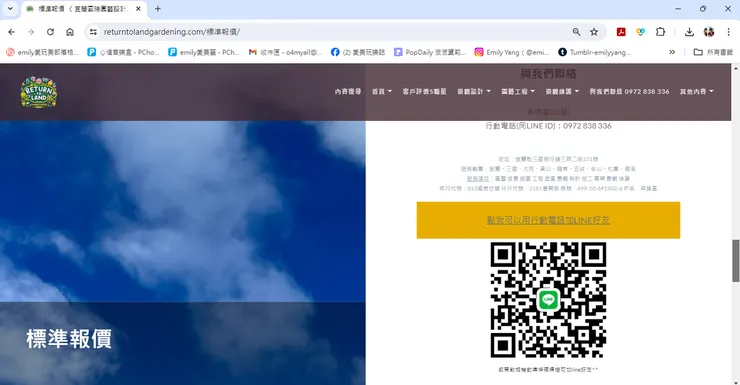Open the Gmail inbox bookmark
Viewport: 740px width, 385px height.
click(285, 52)
